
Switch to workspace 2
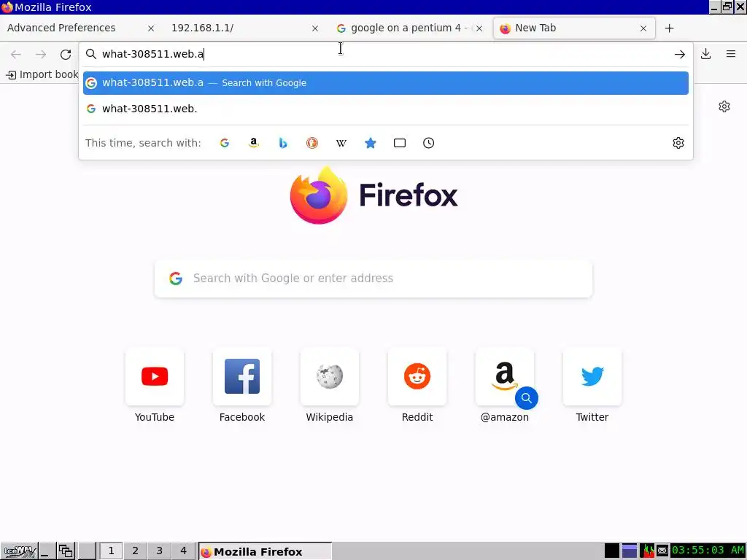135,551
